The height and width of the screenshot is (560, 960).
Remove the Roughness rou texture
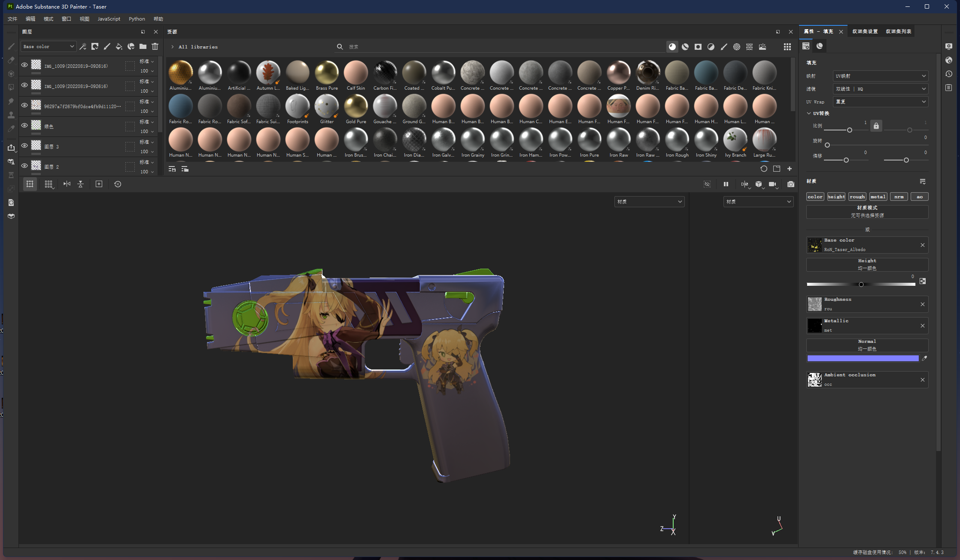[x=923, y=304]
